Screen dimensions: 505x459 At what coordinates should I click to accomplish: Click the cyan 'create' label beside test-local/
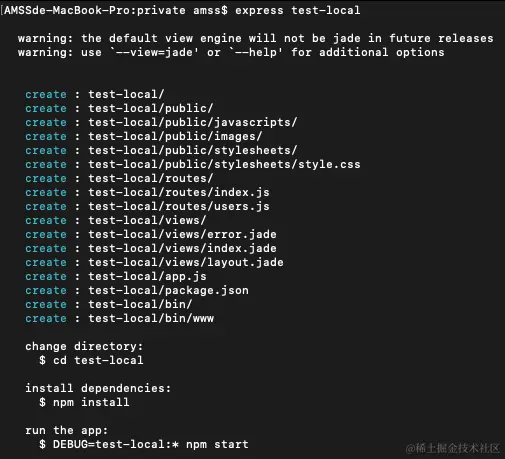click(46, 95)
